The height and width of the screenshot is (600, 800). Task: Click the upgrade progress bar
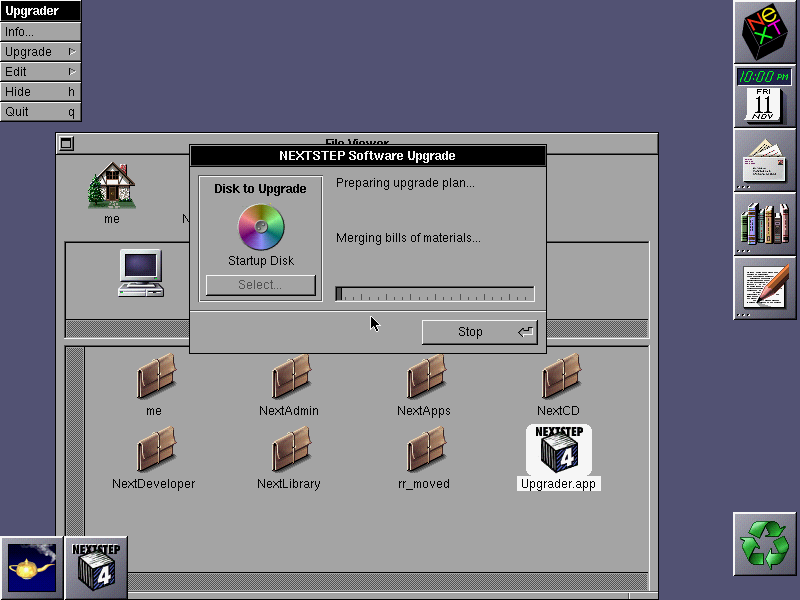point(435,294)
